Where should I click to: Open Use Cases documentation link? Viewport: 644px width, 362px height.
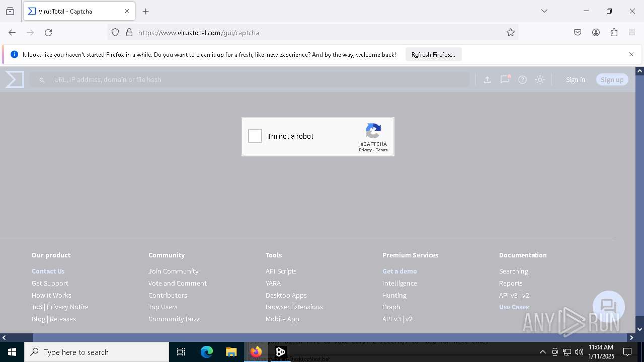[514, 307]
